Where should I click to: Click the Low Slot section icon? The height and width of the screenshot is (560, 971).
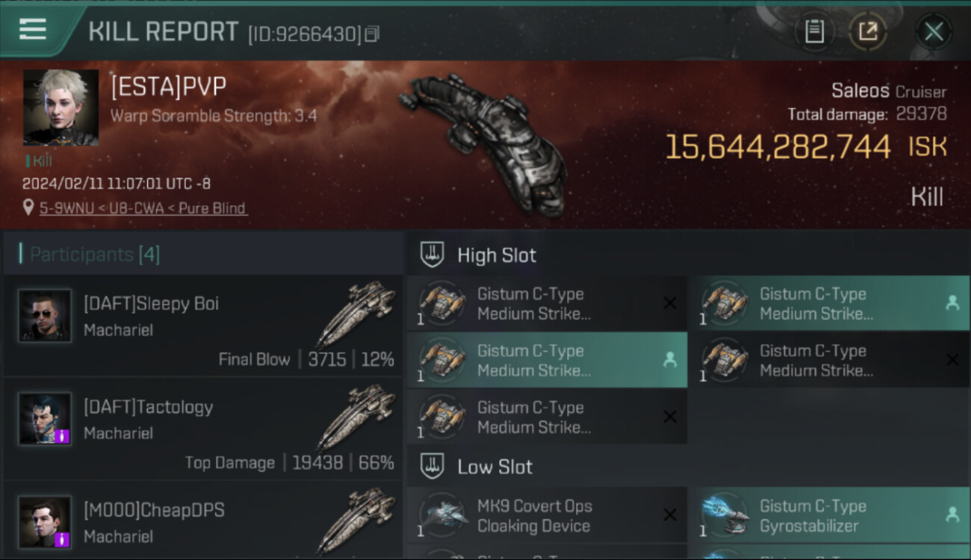432,467
